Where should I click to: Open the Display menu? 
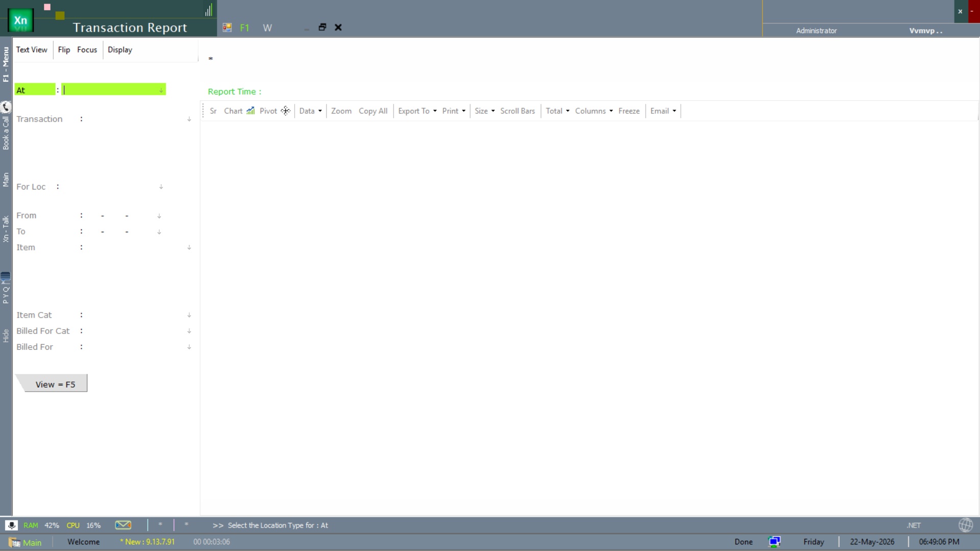pos(120,50)
